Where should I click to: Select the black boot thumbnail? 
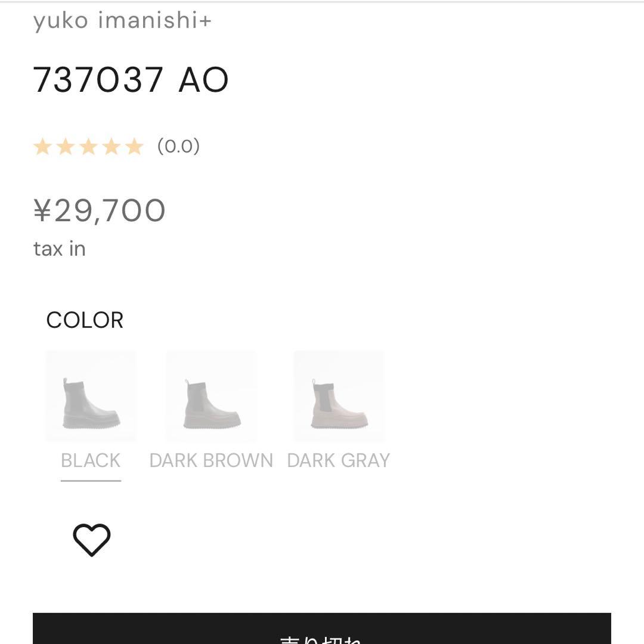[91, 396]
